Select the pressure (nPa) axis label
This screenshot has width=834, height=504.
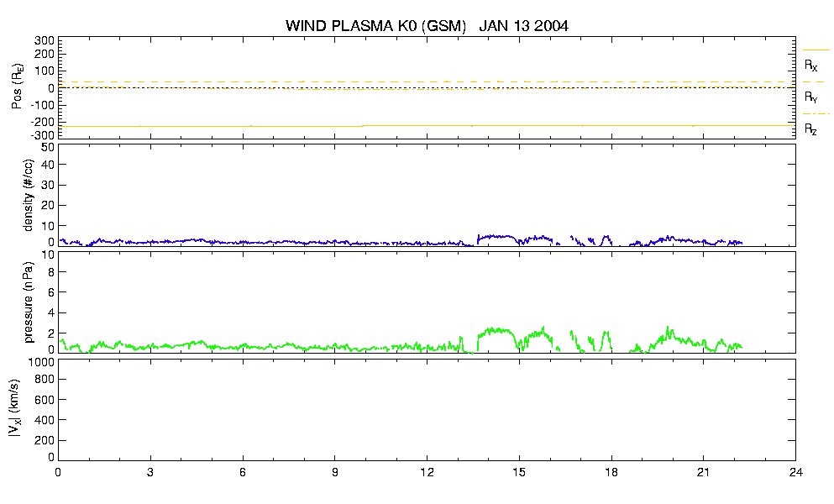[x=29, y=302]
